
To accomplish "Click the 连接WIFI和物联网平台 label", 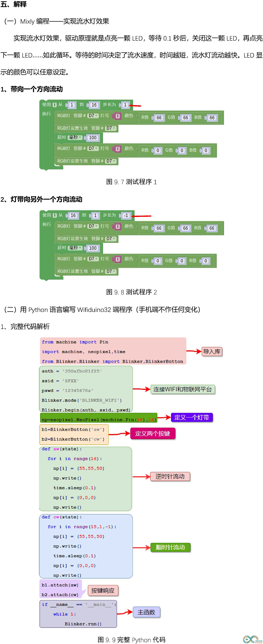I will pyautogui.click(x=183, y=389).
